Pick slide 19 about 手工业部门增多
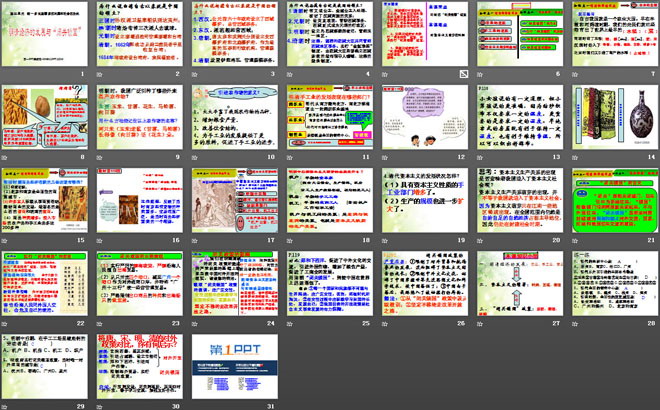 (x=422, y=201)
